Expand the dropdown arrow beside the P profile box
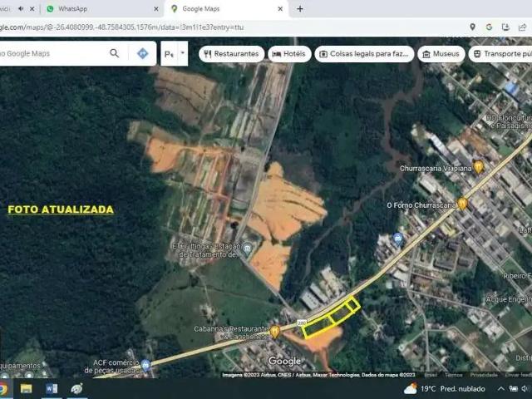The image size is (532, 399). [183, 53]
